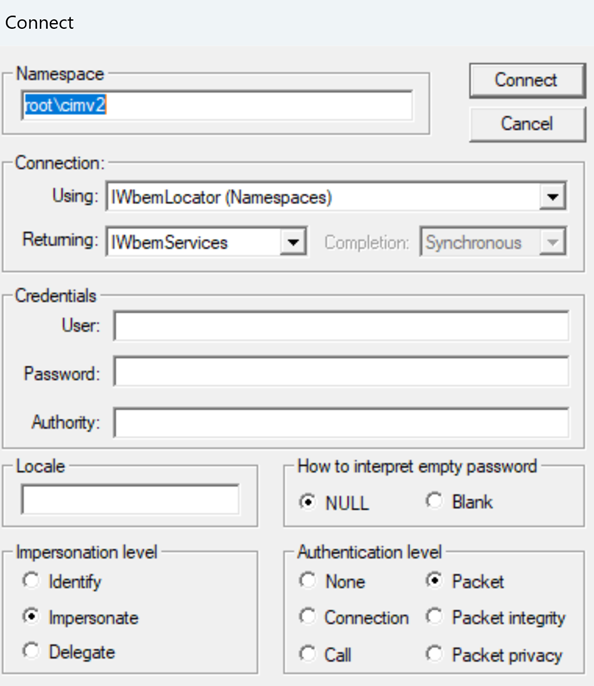The image size is (594, 686).
Task: Open the Using connection dropdown
Action: pos(336,197)
